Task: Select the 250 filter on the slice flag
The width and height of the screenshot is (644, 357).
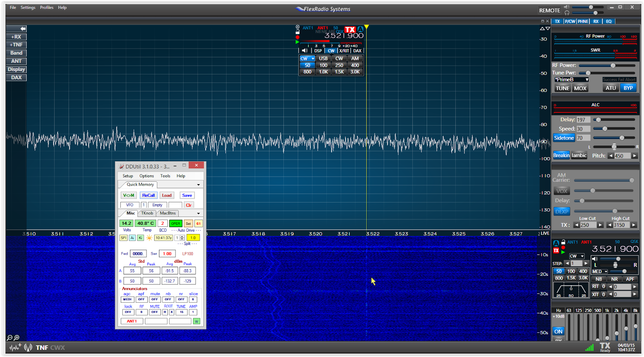Action: 339,65
